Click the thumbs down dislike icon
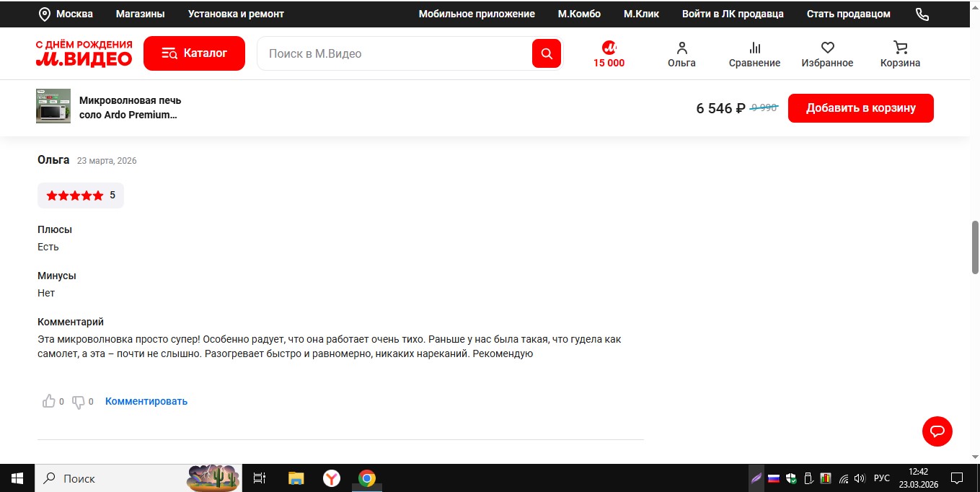The width and height of the screenshot is (980, 492). [79, 402]
